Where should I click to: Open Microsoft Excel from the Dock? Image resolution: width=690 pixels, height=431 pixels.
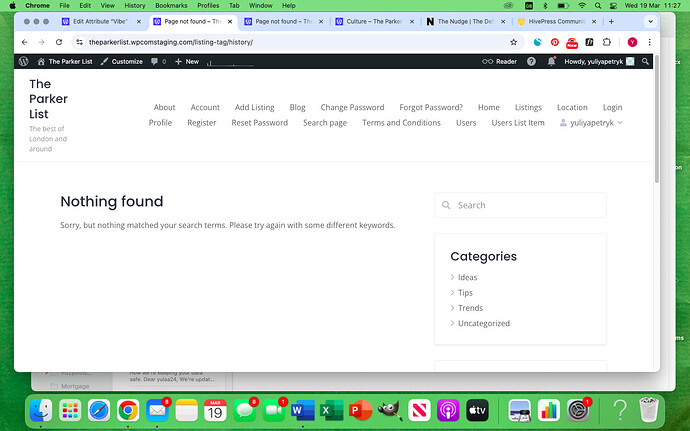[331, 410]
